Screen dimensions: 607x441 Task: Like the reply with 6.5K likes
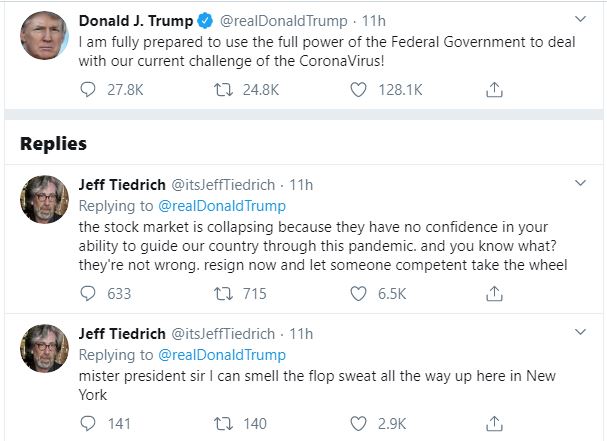[359, 293]
